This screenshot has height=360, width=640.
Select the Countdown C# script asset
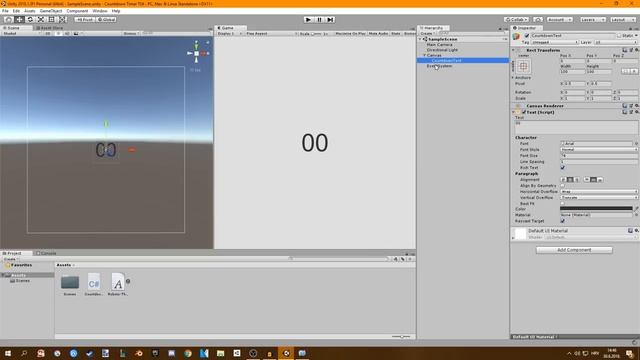pyautogui.click(x=94, y=284)
